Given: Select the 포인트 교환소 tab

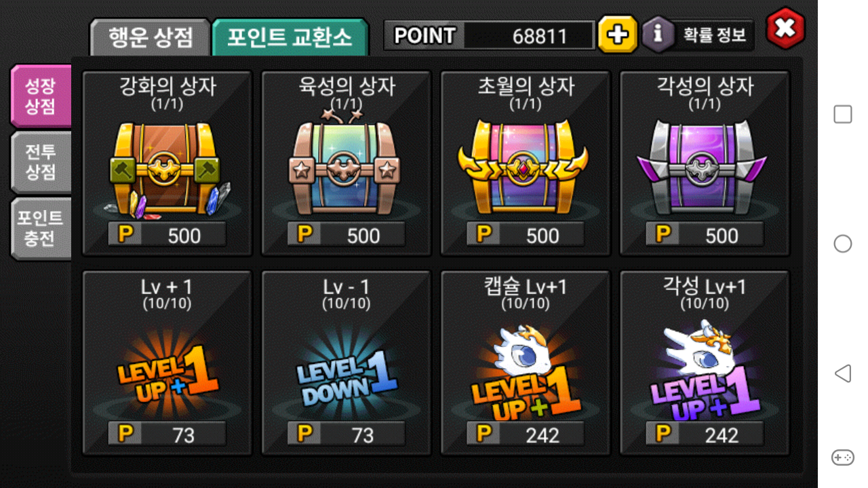Looking at the screenshot, I should (290, 37).
